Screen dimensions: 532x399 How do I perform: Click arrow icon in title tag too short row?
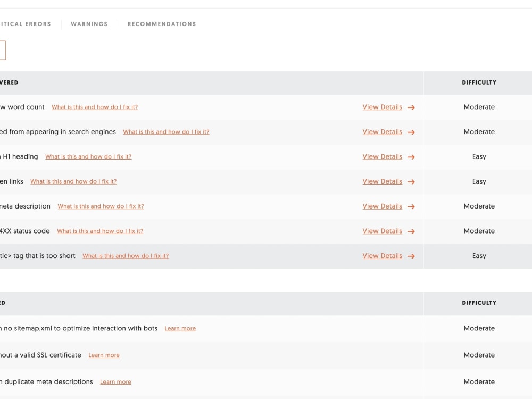point(411,256)
